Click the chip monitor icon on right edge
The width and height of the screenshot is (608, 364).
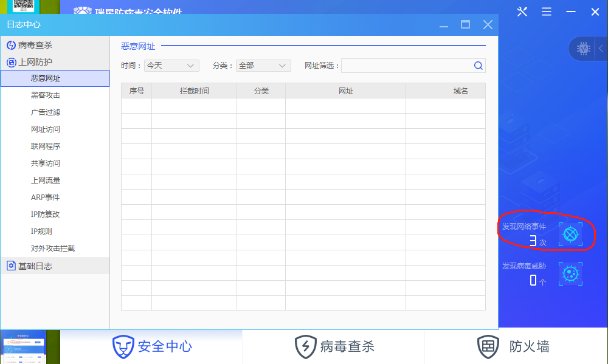[583, 49]
